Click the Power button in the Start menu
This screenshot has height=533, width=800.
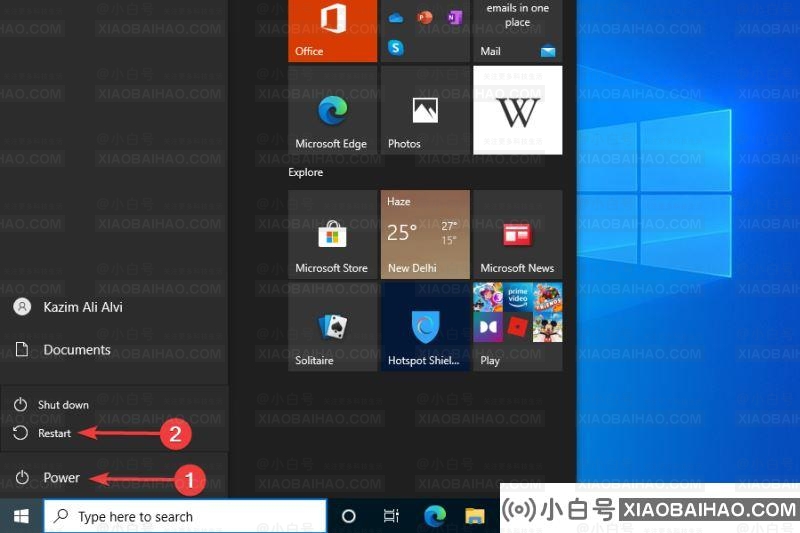114,477
